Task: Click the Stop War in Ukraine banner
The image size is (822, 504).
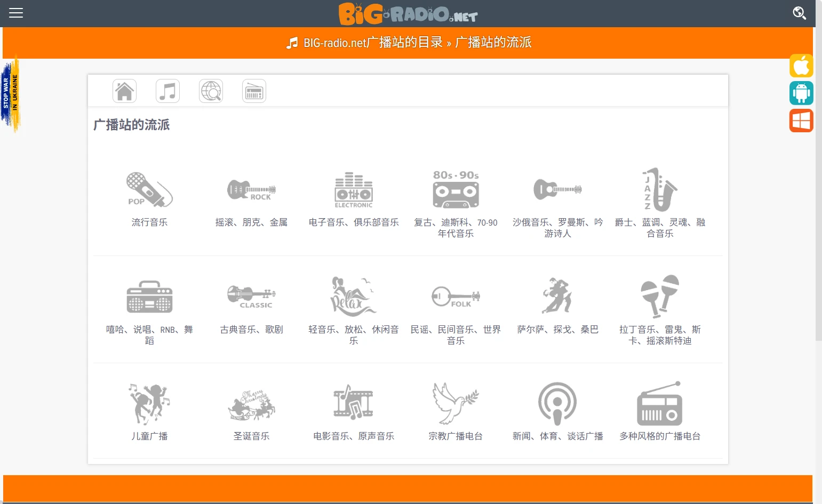Action: 11,94
